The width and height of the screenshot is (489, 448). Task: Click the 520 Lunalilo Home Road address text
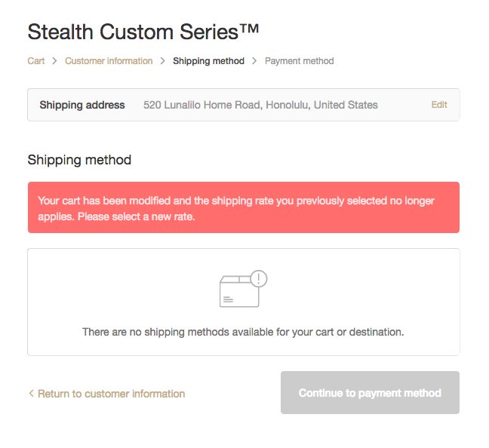coord(260,105)
